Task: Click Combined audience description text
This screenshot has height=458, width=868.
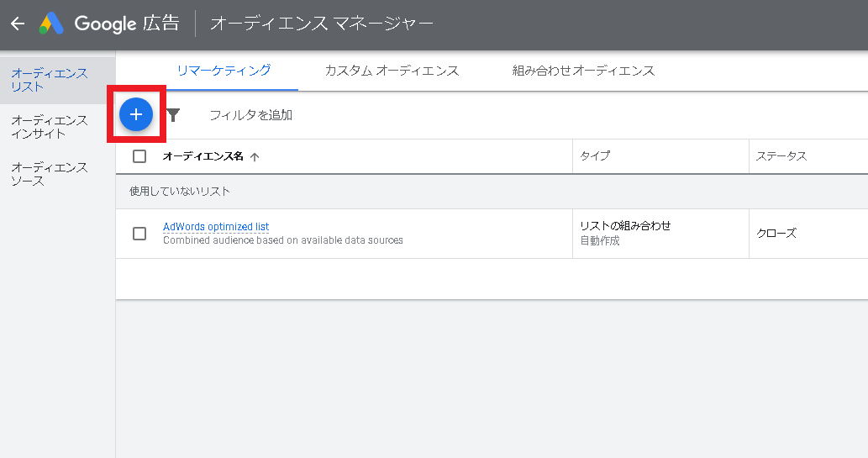Action: click(x=283, y=240)
